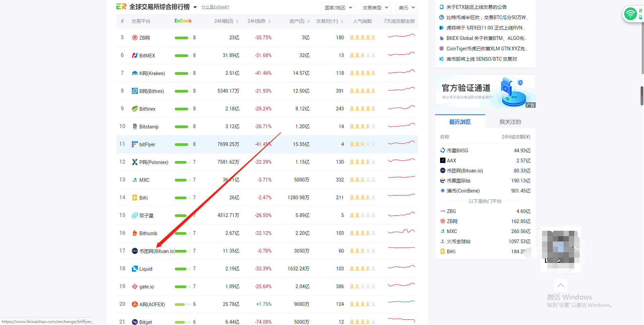Click the ZBG icon in hot platforms
The image size is (644, 325).
pyautogui.click(x=442, y=211)
